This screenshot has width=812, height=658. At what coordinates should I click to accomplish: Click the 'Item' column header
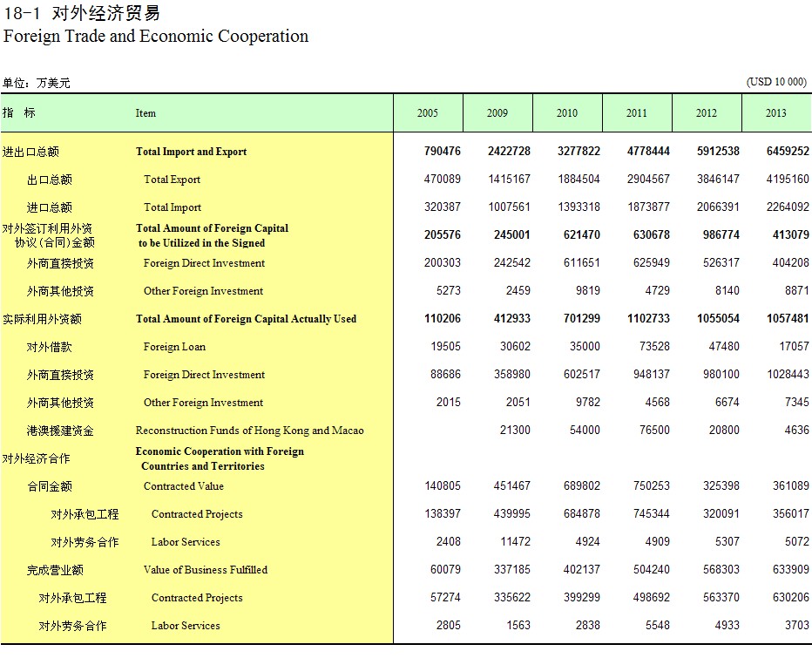tap(145, 113)
